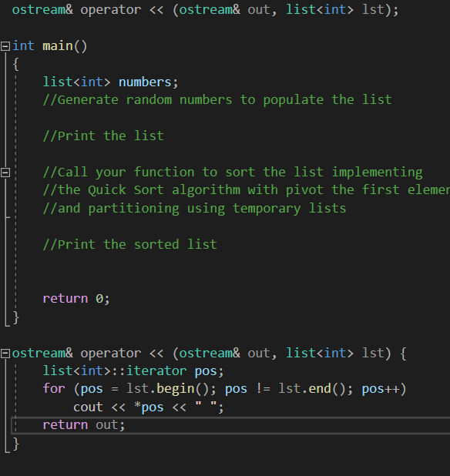Collapse the int main() function block
The height and width of the screenshot is (476, 450).
coord(5,46)
